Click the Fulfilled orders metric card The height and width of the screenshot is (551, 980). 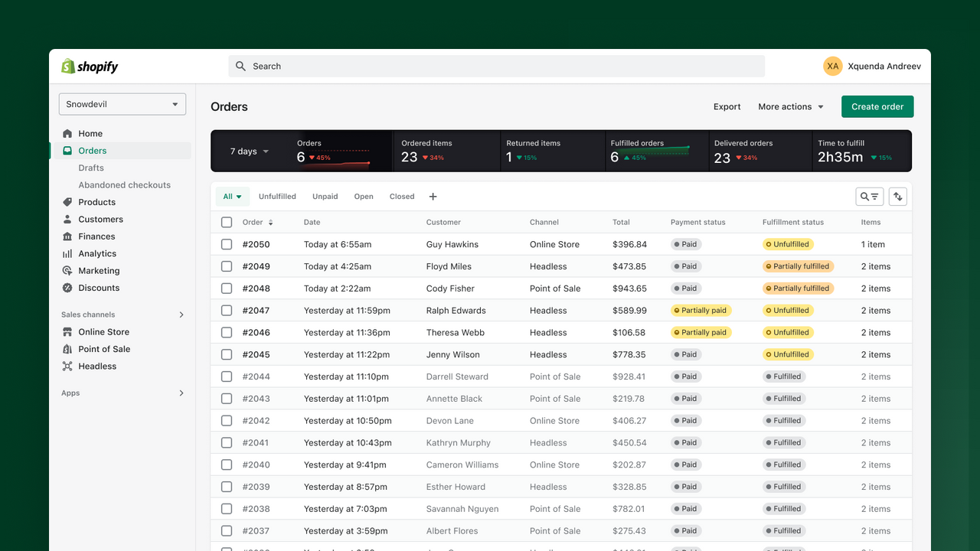[657, 151]
